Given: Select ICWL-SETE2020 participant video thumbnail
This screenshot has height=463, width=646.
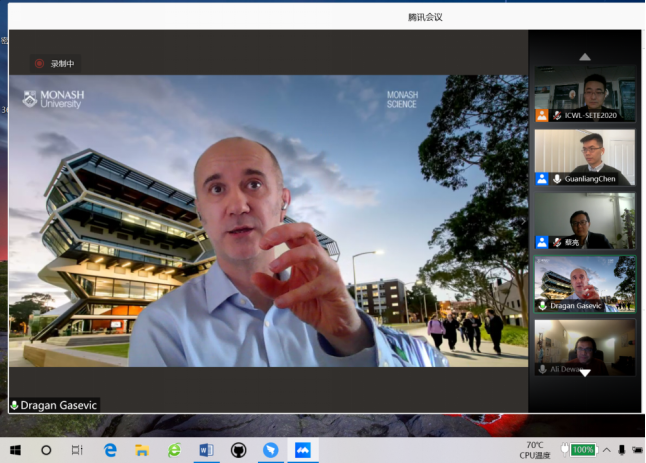Looking at the screenshot, I should click(584, 93).
